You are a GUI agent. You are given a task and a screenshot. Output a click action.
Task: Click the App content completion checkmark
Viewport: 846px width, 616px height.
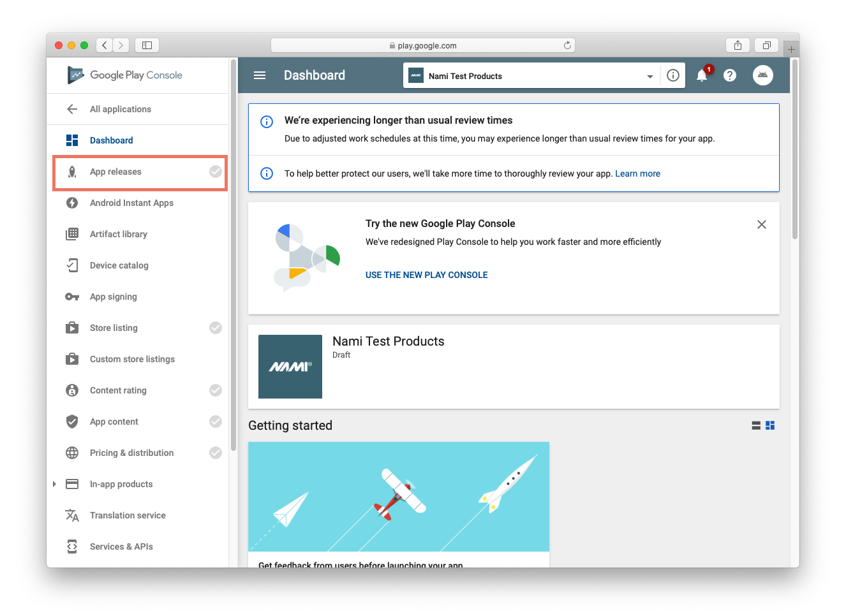[x=216, y=422]
